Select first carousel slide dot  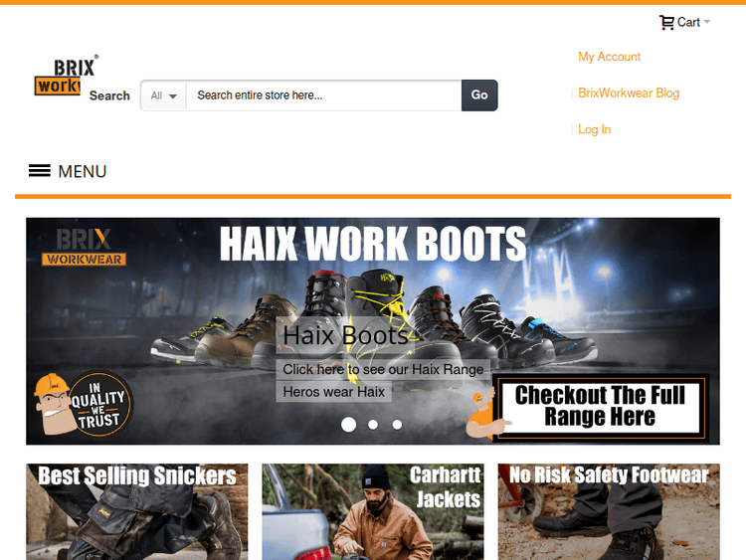pyautogui.click(x=349, y=425)
